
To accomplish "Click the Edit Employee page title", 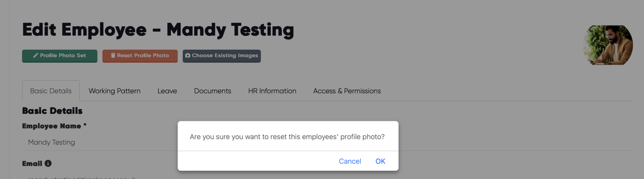I will coord(158,30).
